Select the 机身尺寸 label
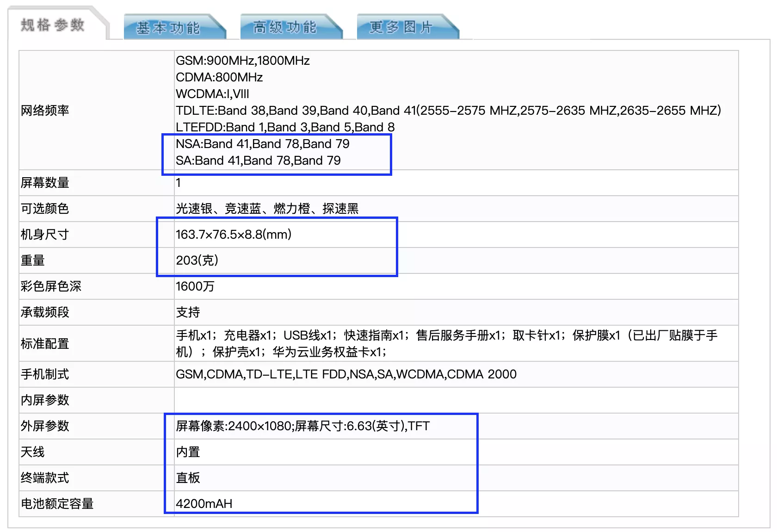This screenshot has width=777, height=532. [45, 235]
